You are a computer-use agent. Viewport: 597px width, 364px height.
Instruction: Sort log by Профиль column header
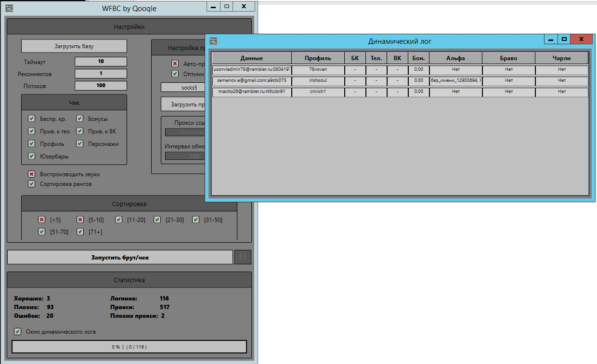pyautogui.click(x=318, y=58)
